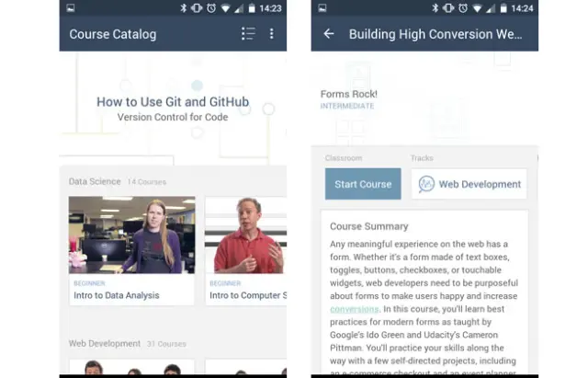Tap Bluetooth icon in left status bar

pos(184,8)
